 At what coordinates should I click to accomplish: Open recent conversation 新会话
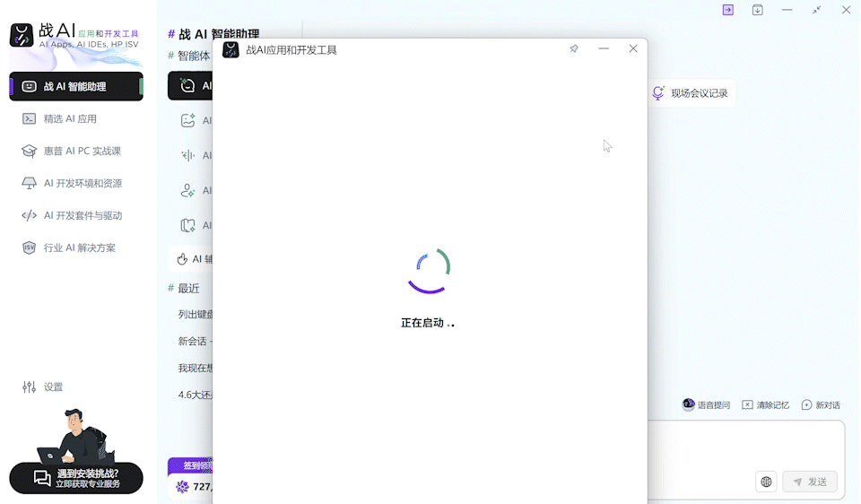(195, 342)
